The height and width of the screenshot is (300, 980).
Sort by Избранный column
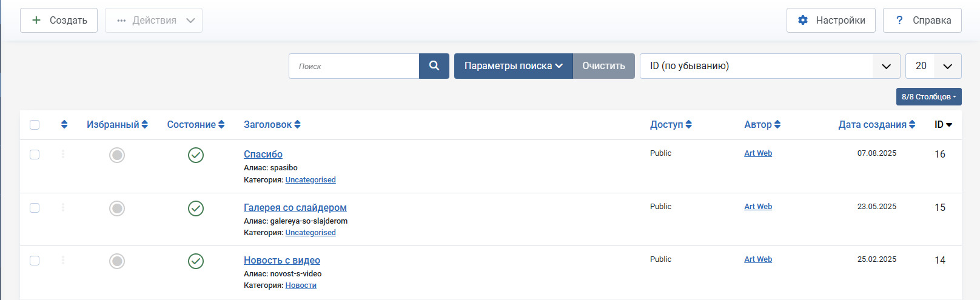[117, 124]
